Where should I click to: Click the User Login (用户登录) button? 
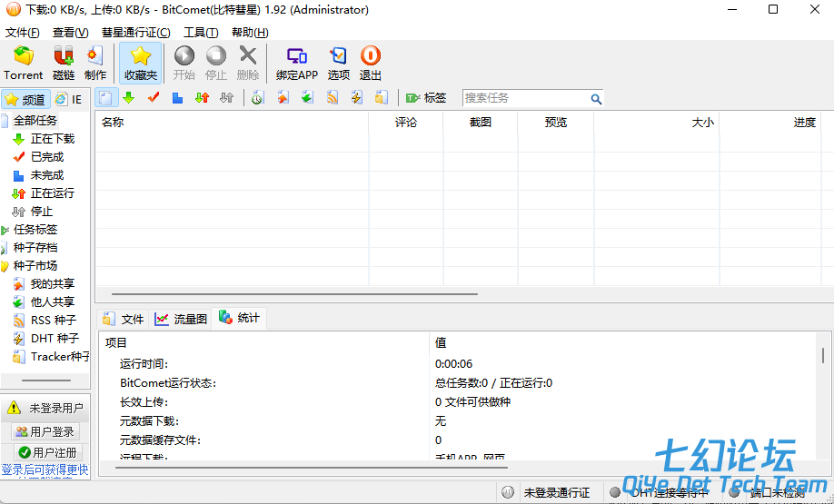(45, 431)
